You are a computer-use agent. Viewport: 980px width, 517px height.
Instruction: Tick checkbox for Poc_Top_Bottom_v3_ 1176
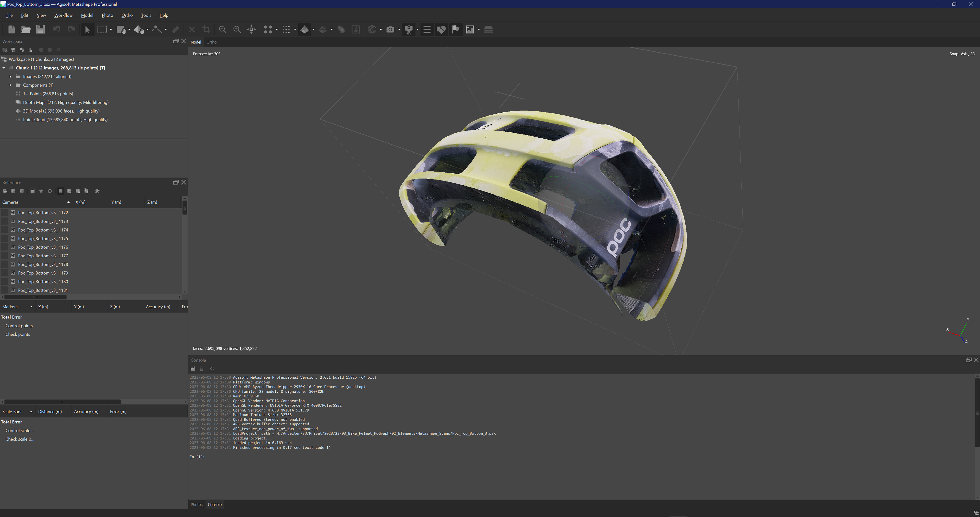click(x=5, y=247)
